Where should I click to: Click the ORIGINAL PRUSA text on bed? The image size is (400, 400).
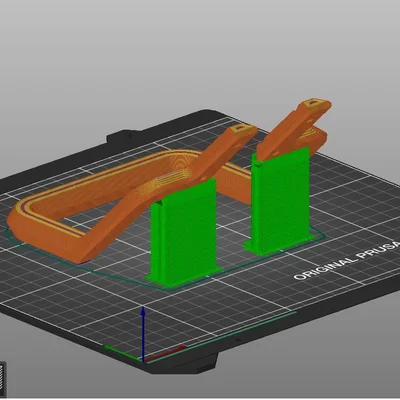point(347,260)
